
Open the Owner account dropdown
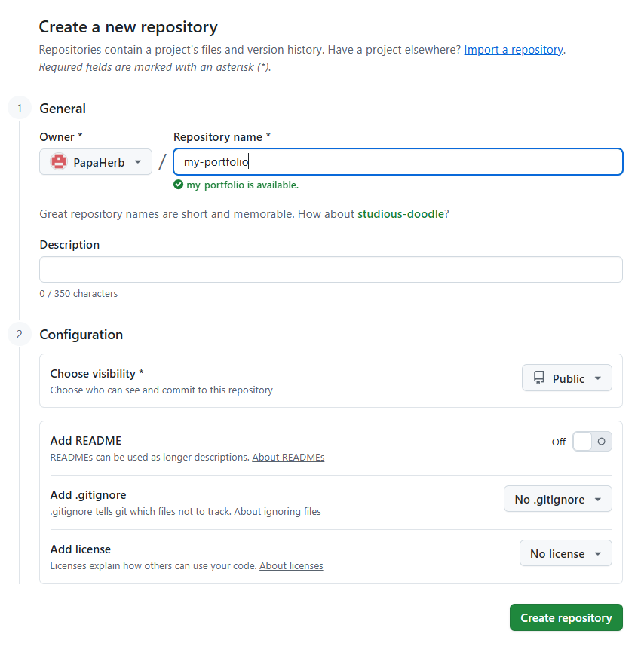(x=96, y=161)
